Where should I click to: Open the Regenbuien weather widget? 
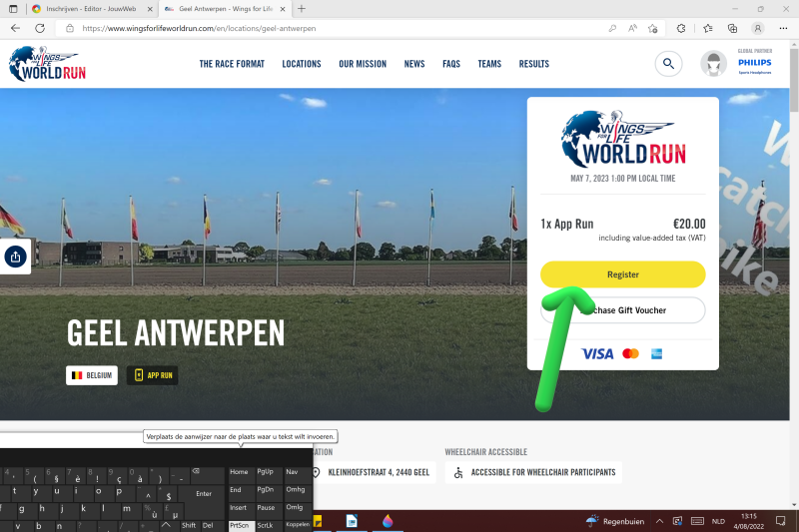click(615, 521)
